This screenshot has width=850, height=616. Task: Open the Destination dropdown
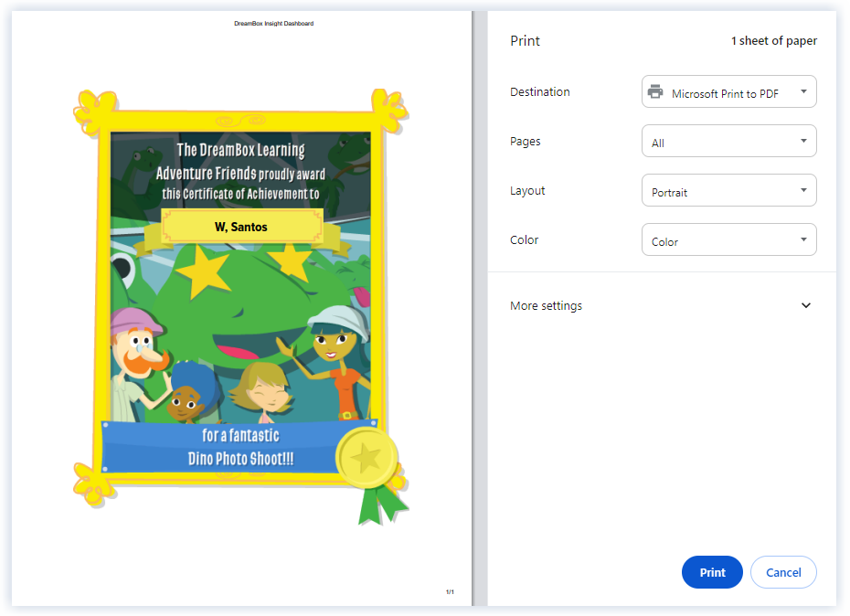point(729,91)
